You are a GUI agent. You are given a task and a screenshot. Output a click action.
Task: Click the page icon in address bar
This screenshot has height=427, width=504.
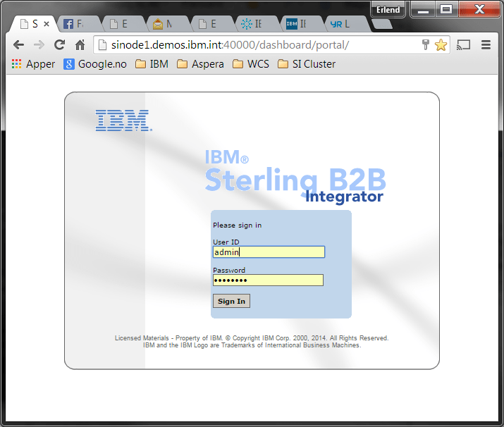tap(102, 44)
